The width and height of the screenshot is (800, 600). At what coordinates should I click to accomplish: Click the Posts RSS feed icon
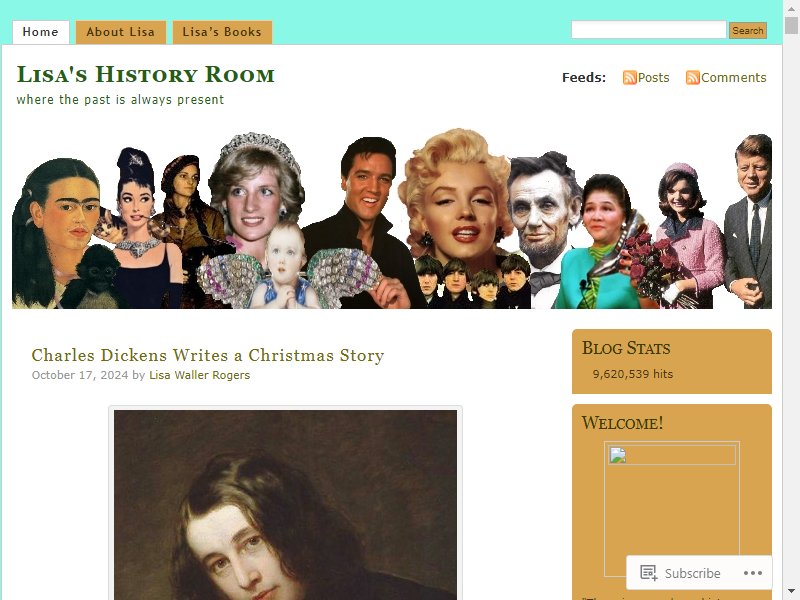pos(630,78)
